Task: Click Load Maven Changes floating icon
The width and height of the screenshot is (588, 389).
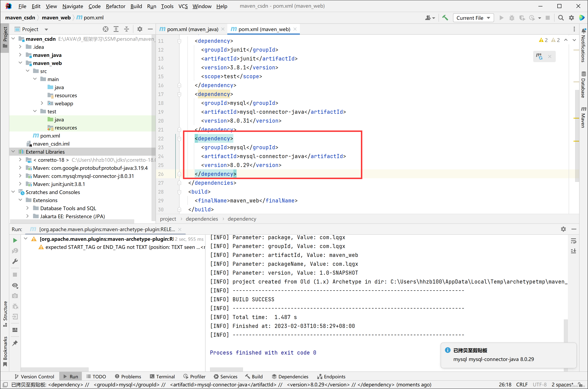Action: [539, 56]
